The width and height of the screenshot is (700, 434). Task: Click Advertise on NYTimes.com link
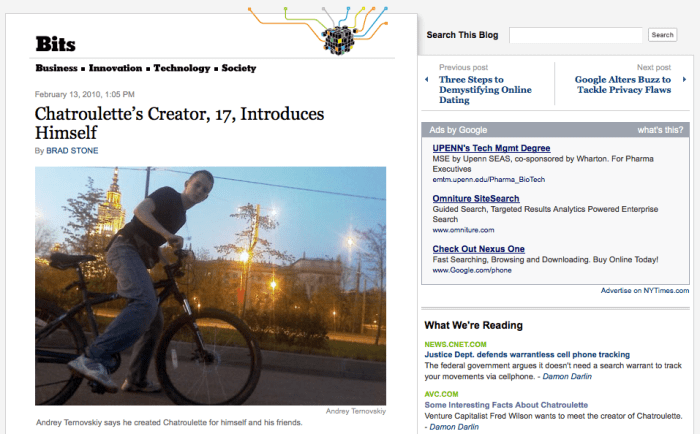coord(644,290)
